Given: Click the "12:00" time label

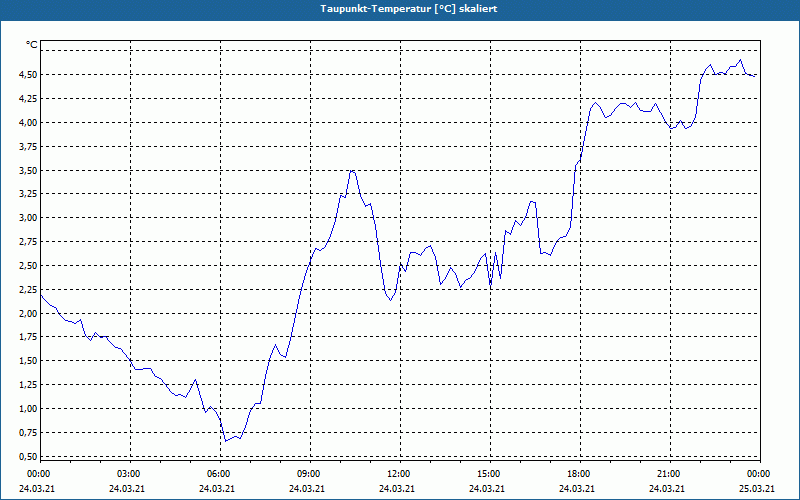Looking at the screenshot, I should click(x=400, y=474).
